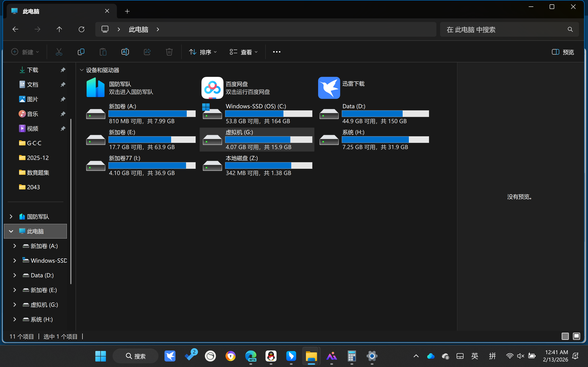
Task: Open the 迅雷下载 bird icon
Action: tap(329, 88)
